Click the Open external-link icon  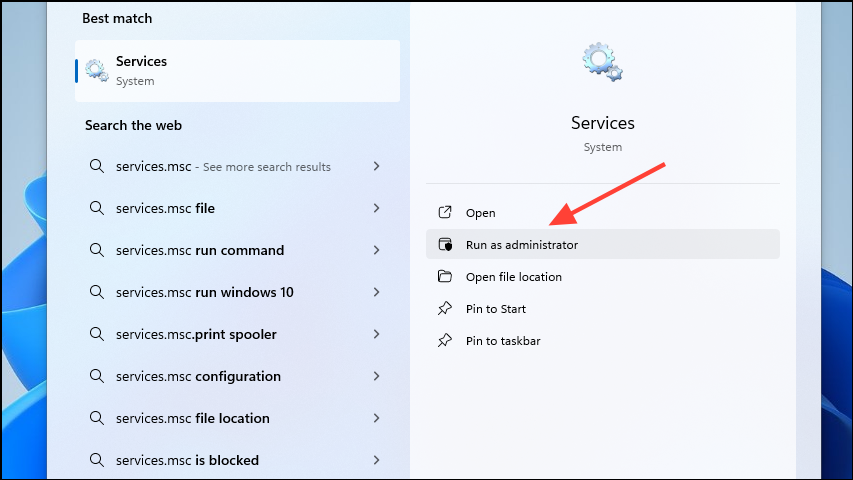point(445,213)
